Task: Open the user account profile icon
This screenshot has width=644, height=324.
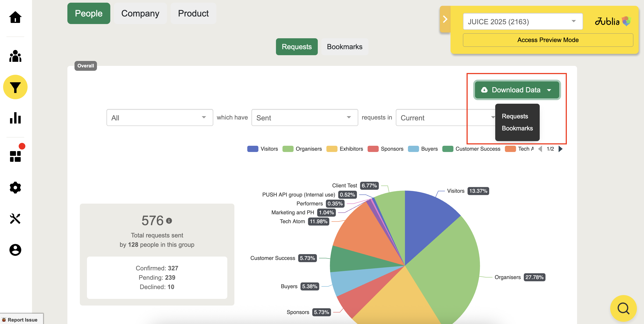Action: click(15, 250)
